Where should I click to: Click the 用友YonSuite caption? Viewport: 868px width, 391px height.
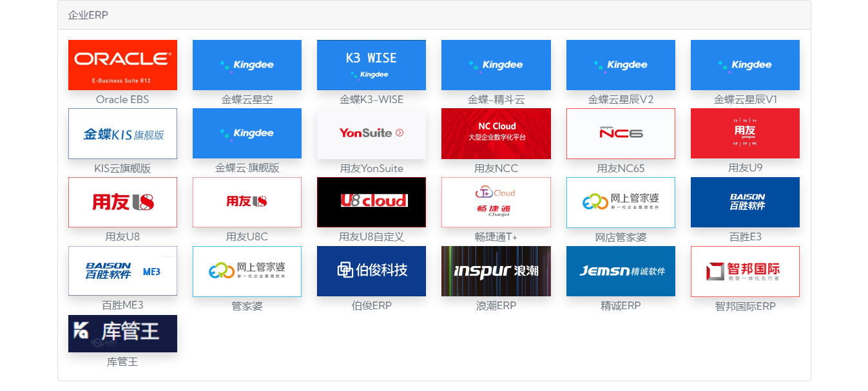[x=371, y=169]
